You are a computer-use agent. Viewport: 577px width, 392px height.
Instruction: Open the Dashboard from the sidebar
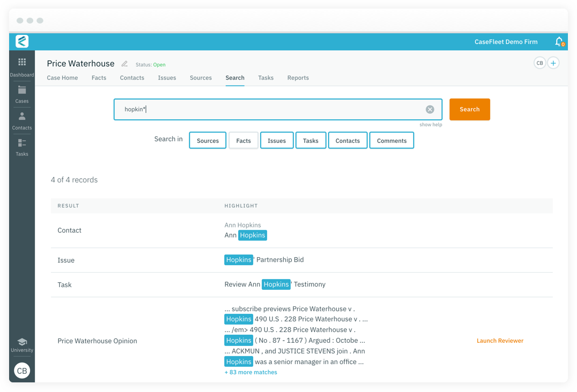[22, 66]
